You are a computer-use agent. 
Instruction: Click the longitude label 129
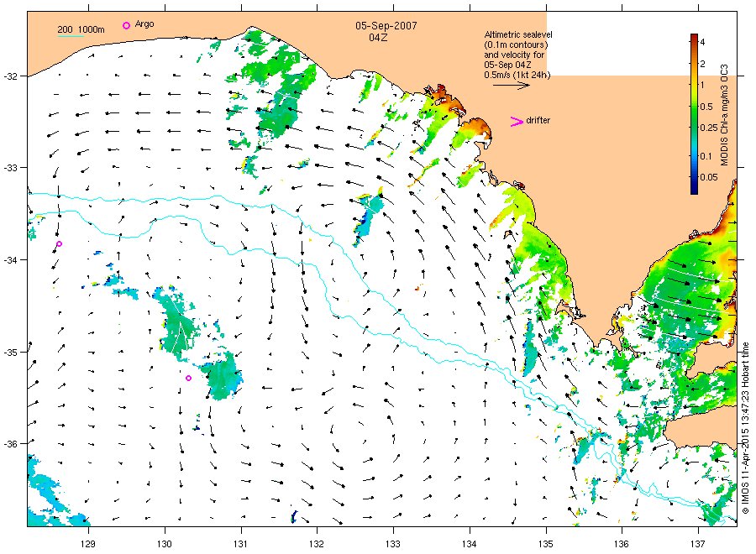click(88, 545)
